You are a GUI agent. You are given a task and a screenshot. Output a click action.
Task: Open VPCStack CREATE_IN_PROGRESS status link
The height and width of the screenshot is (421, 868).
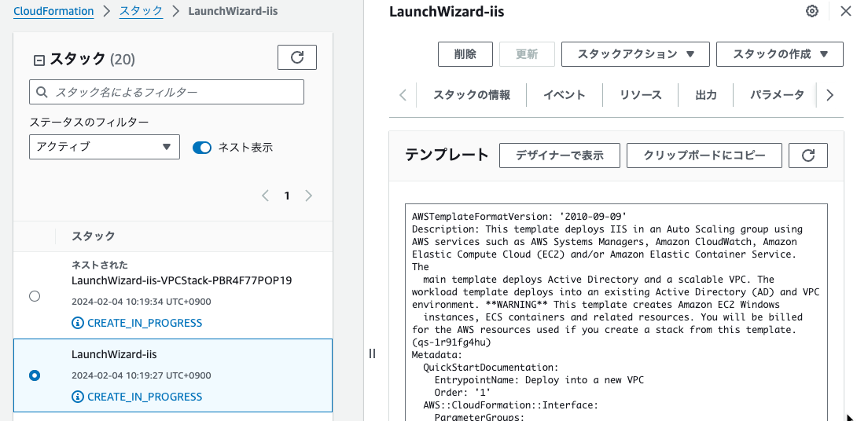pyautogui.click(x=145, y=323)
